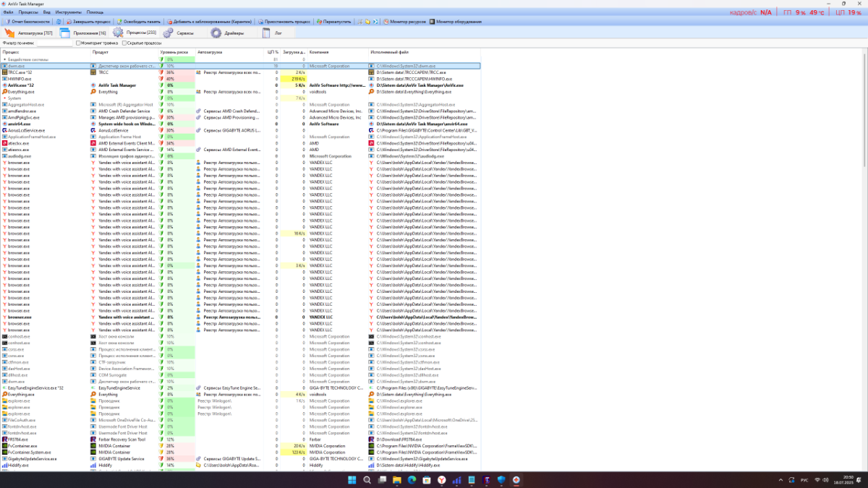Open the Процессы menu in menu bar
Image resolution: width=868 pixels, height=488 pixels.
point(29,12)
